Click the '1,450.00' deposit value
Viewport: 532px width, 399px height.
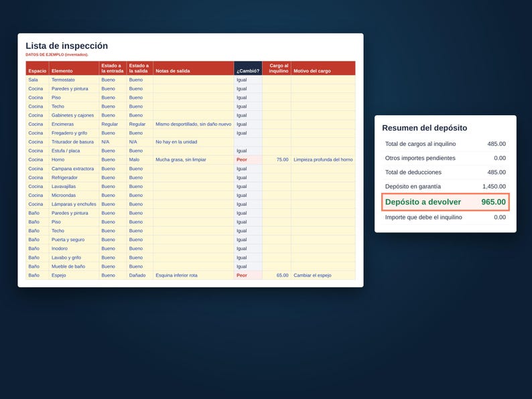click(x=494, y=187)
